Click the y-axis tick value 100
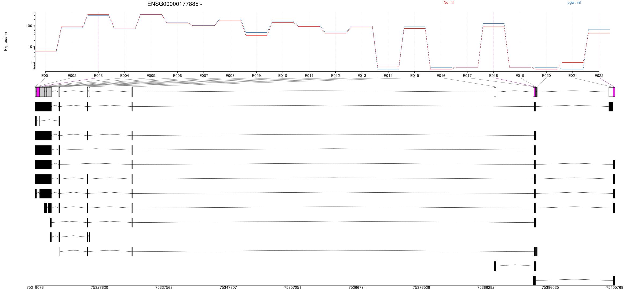The image size is (644, 292). (29, 26)
